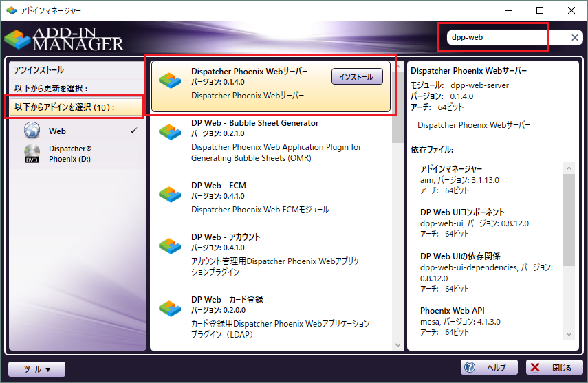Viewport: 588px width, 383px height.
Task: Click the DP Web - アカウント add-in icon
Action: (x=170, y=246)
